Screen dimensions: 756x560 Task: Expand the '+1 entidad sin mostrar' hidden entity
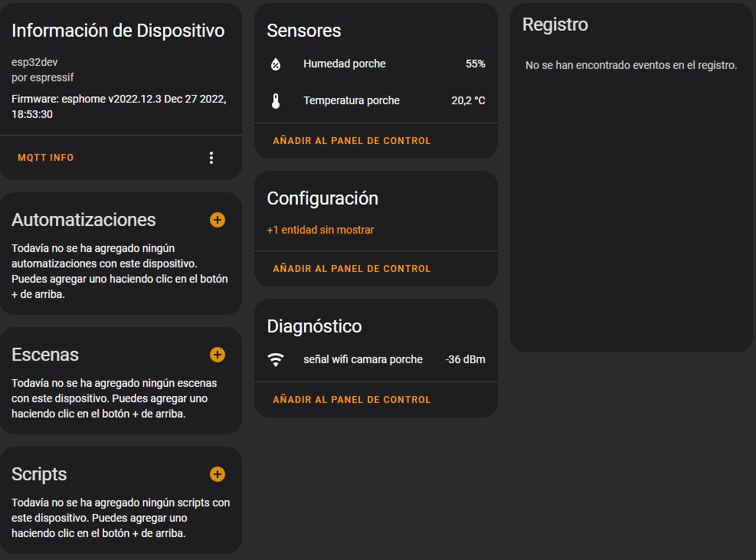pos(320,230)
